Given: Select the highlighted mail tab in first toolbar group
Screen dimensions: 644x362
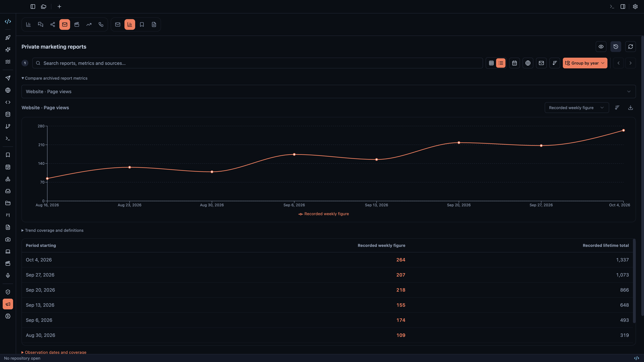Looking at the screenshot, I should point(65,24).
